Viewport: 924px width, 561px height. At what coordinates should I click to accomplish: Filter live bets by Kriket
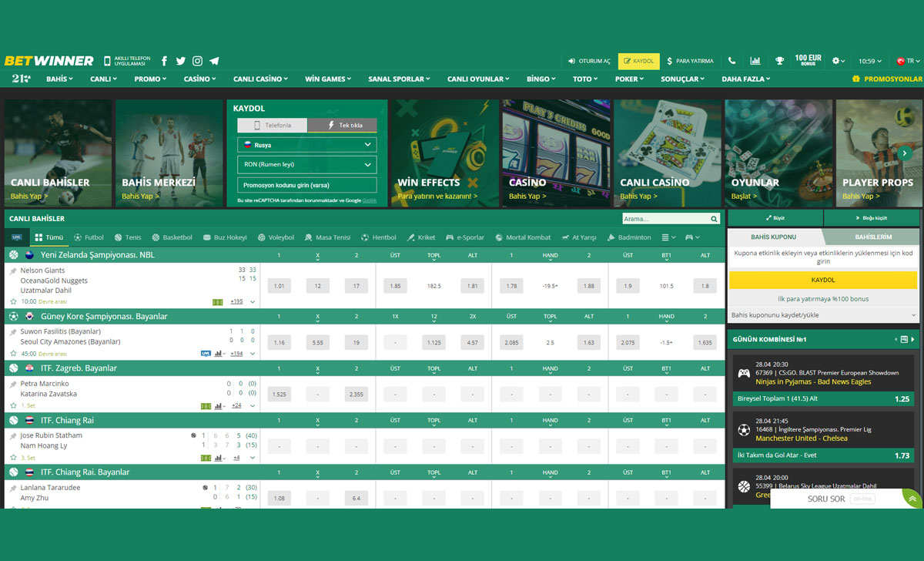[421, 237]
